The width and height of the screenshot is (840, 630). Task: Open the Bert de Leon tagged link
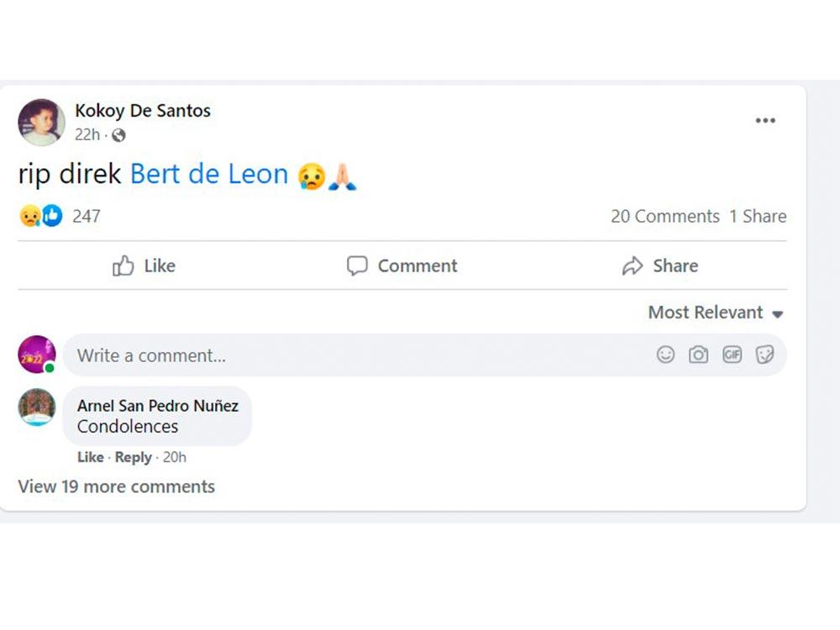pyautogui.click(x=208, y=175)
